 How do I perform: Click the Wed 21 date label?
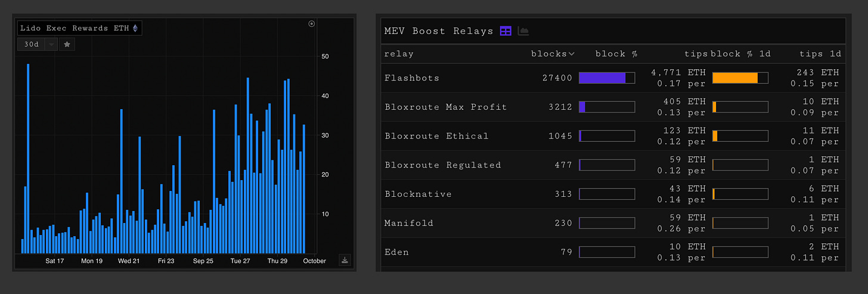129,261
